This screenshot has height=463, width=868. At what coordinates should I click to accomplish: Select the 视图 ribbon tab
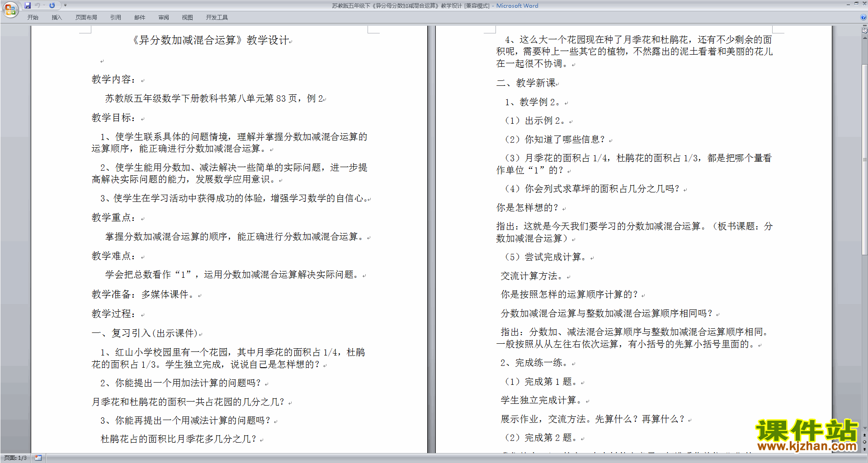click(187, 18)
